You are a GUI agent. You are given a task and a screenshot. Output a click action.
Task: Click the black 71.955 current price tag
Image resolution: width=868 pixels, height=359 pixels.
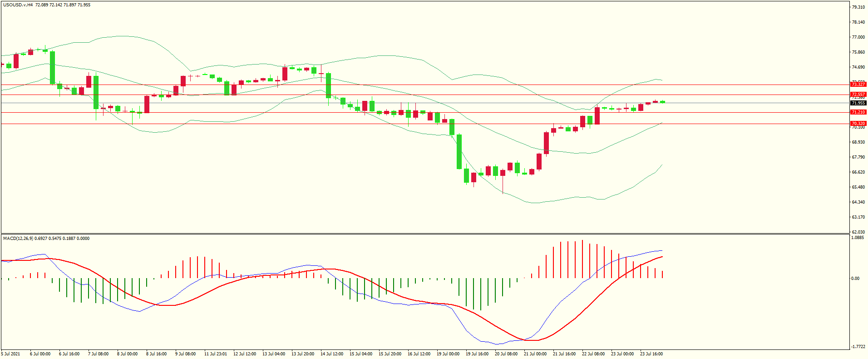point(858,103)
